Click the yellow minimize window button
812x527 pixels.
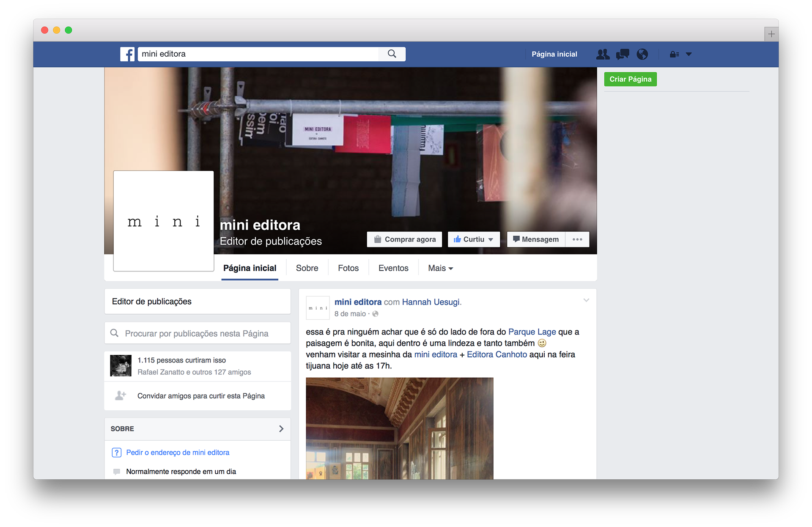point(56,30)
